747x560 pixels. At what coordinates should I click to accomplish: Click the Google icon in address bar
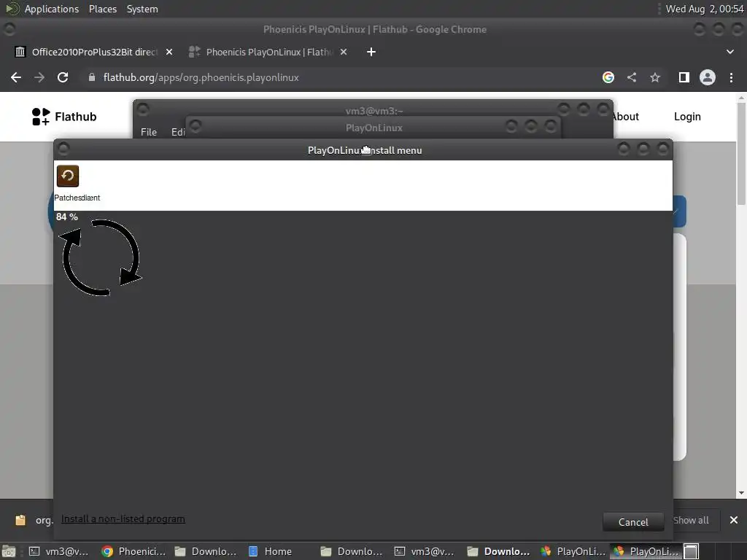tap(608, 77)
